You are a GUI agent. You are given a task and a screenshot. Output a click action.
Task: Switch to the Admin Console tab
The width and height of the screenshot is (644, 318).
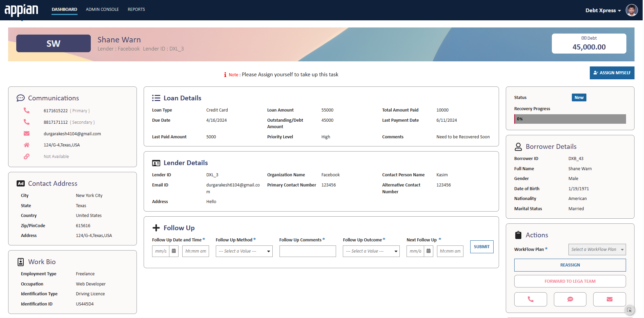[102, 9]
